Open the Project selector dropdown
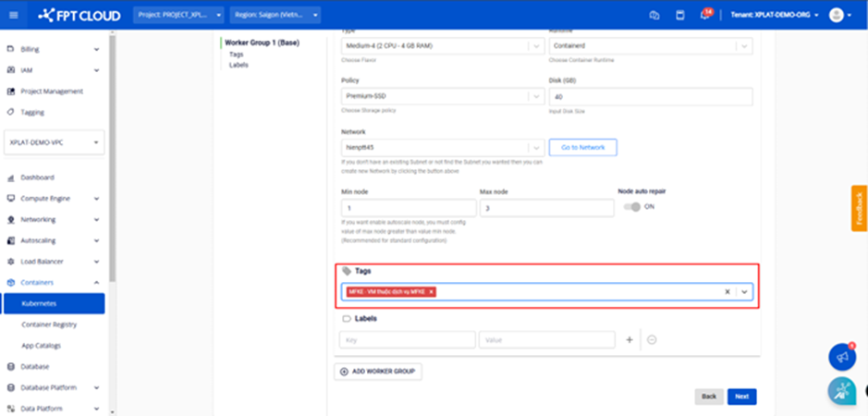The image size is (868, 416). (x=179, y=16)
